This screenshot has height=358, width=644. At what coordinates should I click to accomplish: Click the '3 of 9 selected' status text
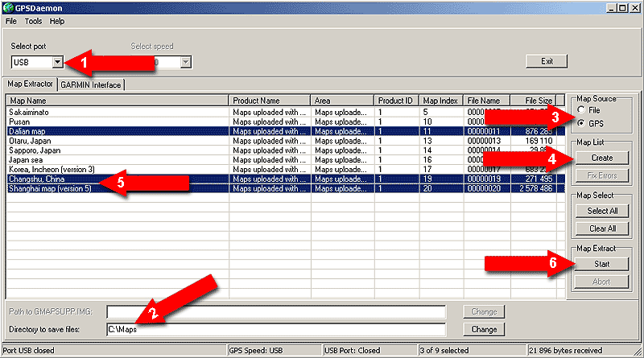coord(444,350)
